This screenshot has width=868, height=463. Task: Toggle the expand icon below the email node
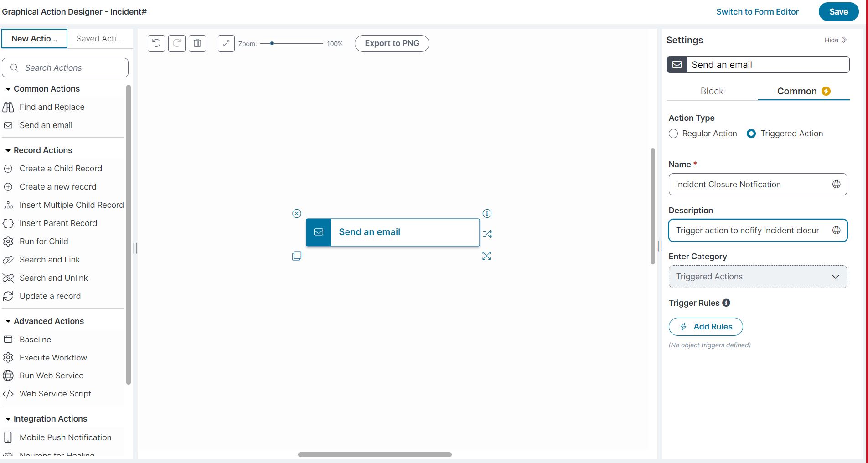pos(486,256)
